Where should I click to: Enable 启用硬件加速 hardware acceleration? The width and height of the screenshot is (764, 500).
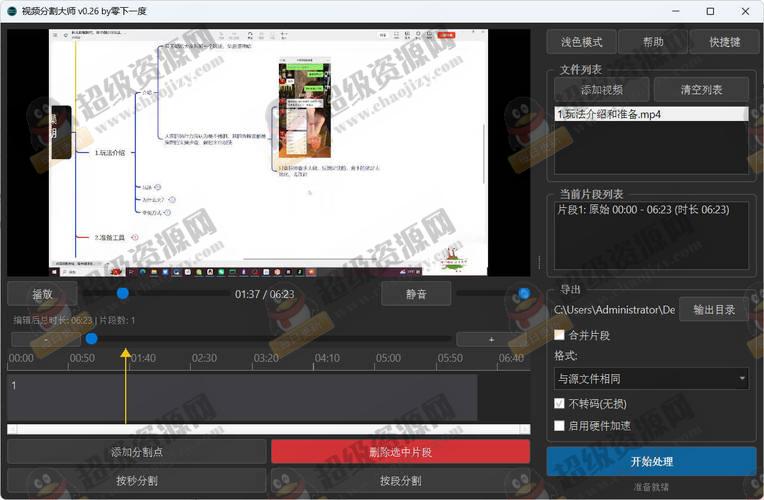[x=559, y=425]
